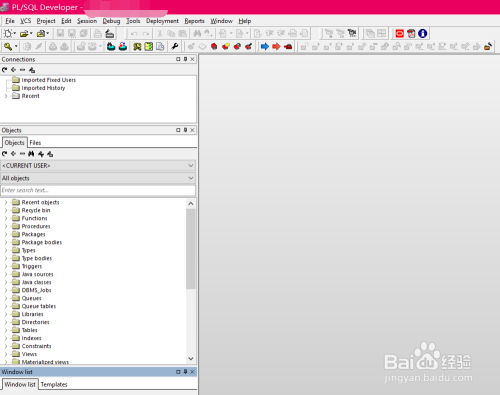Click the refresh icon in the Connections panel toolbar
This screenshot has width=500, height=395.
pos(4,70)
